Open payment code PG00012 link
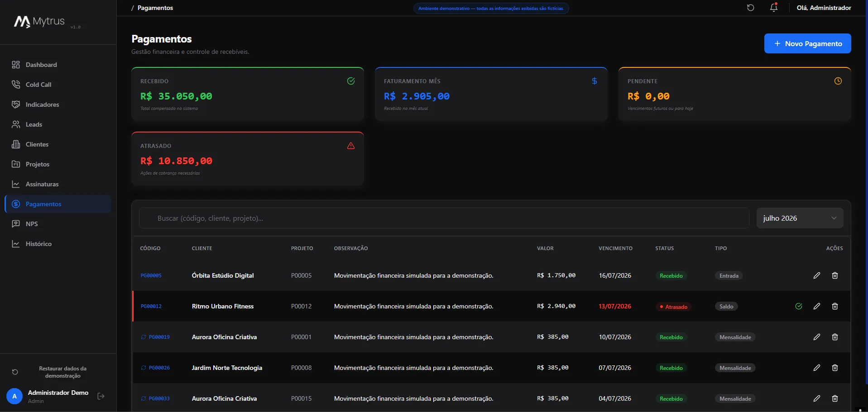868x412 pixels. 151,306
